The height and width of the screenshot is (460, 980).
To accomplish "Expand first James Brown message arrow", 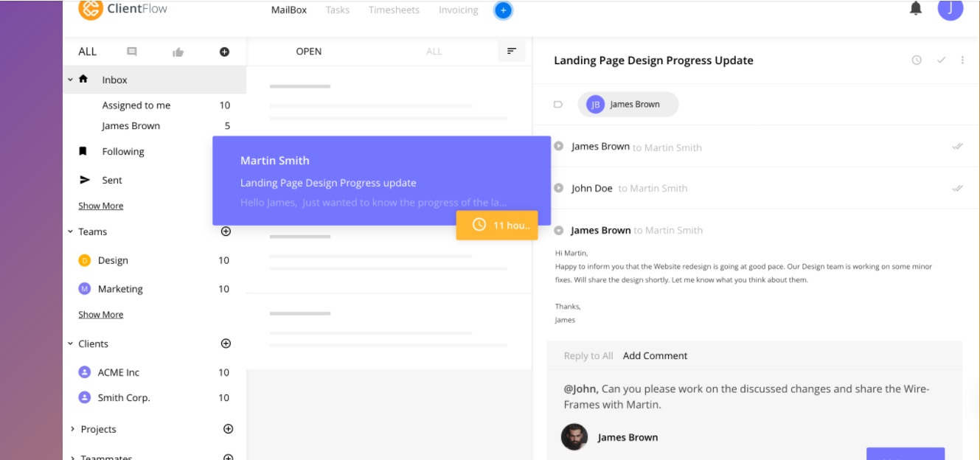I will pos(559,146).
